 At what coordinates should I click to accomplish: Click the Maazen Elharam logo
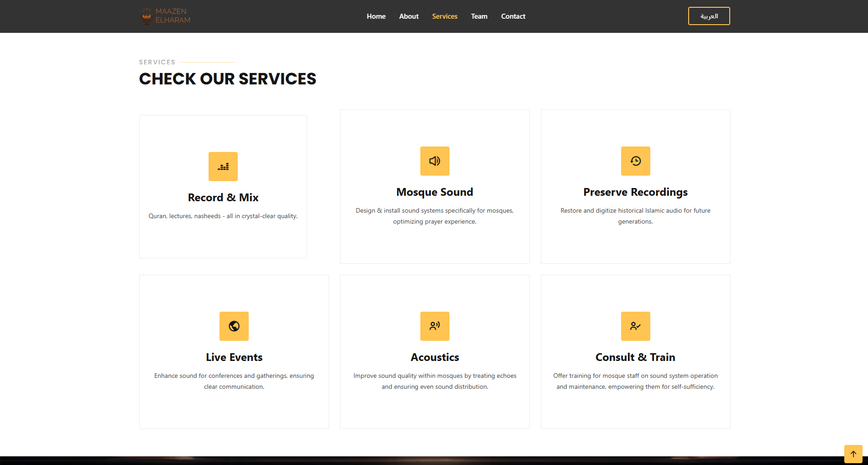(x=165, y=16)
